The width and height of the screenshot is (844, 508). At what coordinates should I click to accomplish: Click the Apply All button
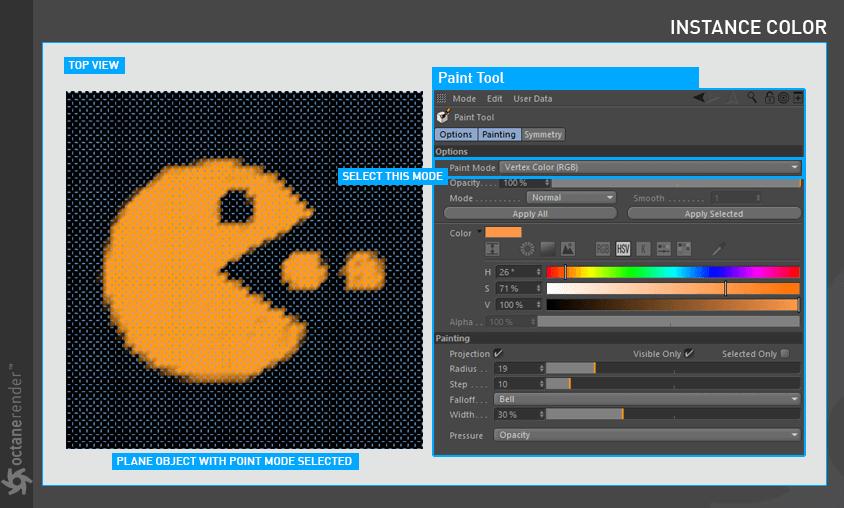click(530, 214)
